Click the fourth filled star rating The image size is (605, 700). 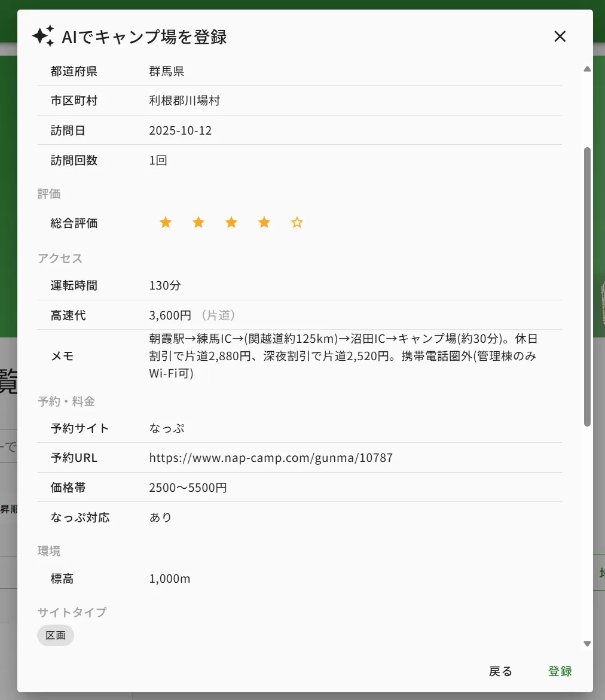click(x=264, y=222)
